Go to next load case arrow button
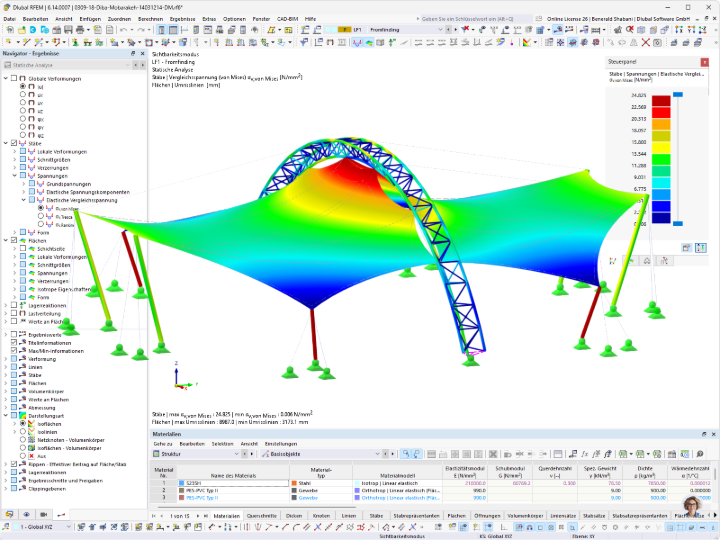 click(x=456, y=30)
